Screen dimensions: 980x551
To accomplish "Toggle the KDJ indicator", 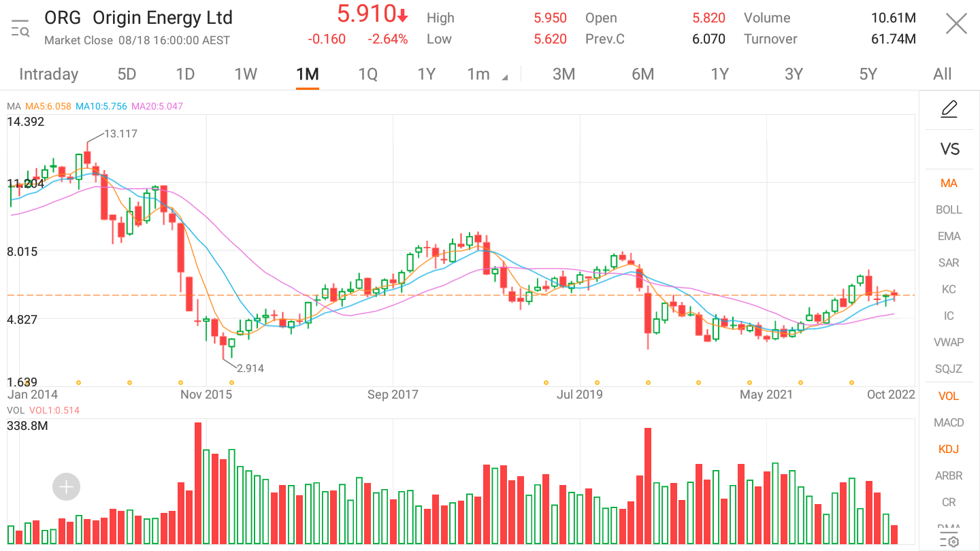I will click(x=949, y=449).
